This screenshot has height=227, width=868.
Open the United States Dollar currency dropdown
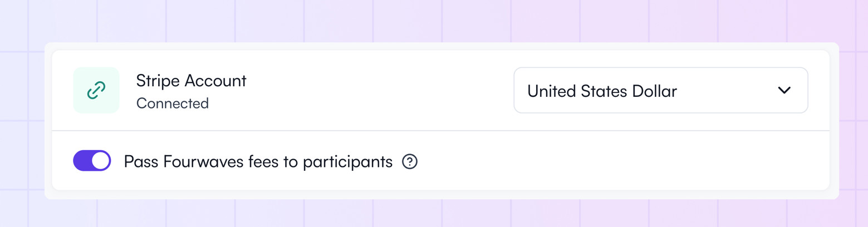click(x=660, y=90)
